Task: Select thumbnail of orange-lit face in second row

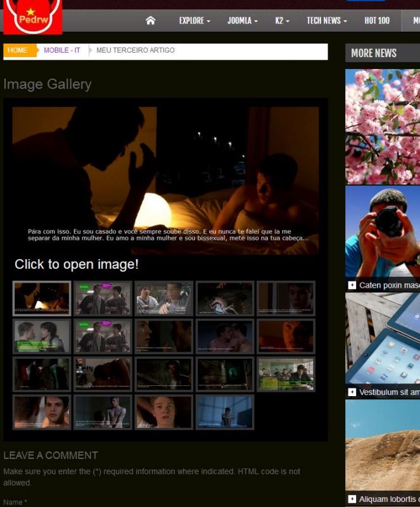Action: [286, 337]
